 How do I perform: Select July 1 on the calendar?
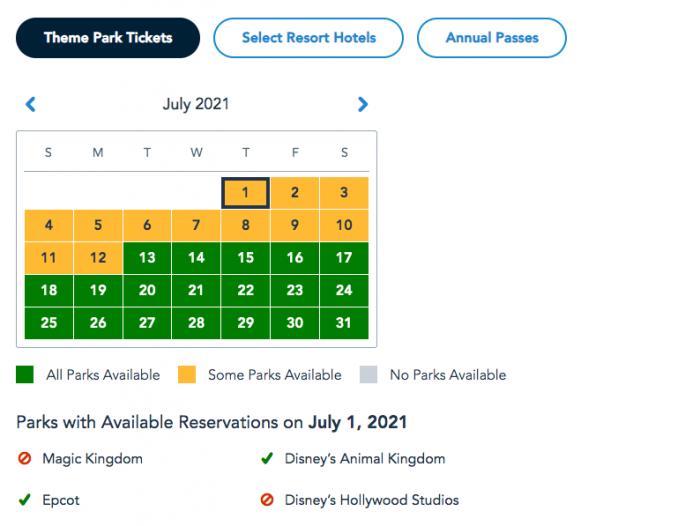246,193
